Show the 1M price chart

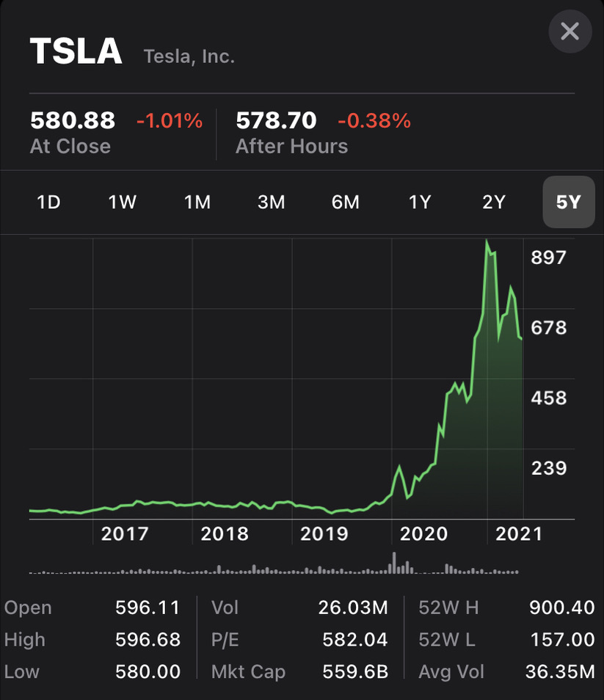(x=197, y=202)
